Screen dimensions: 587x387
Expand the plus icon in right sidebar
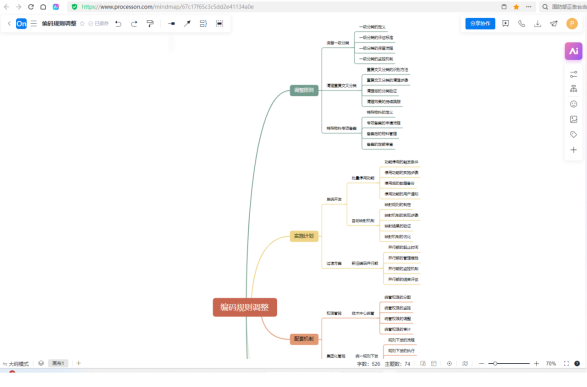[573, 150]
